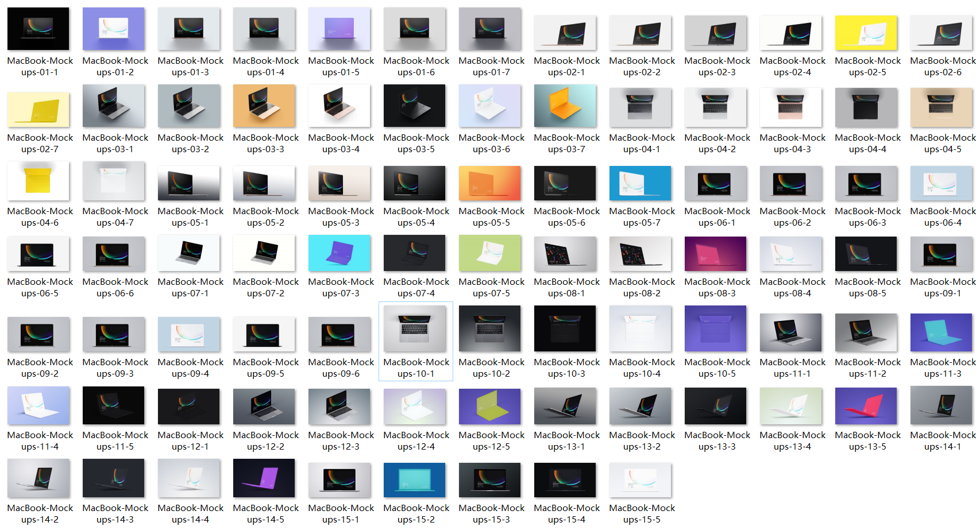Viewport: 980px width, 530px height.
Task: Select MacBook-Mockups-12-5 lime laptop thumbnail
Action: click(x=490, y=407)
